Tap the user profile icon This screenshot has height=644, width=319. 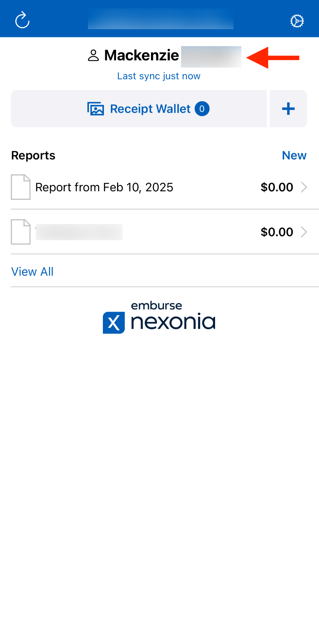(x=94, y=55)
